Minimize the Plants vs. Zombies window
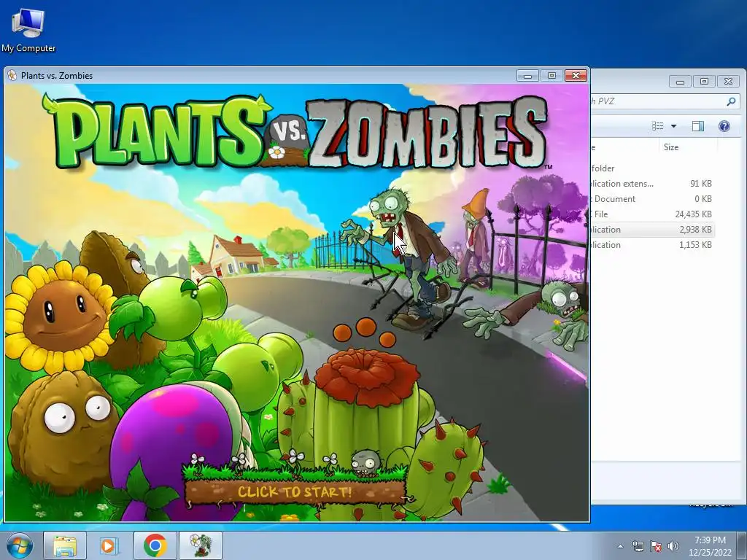 point(528,75)
